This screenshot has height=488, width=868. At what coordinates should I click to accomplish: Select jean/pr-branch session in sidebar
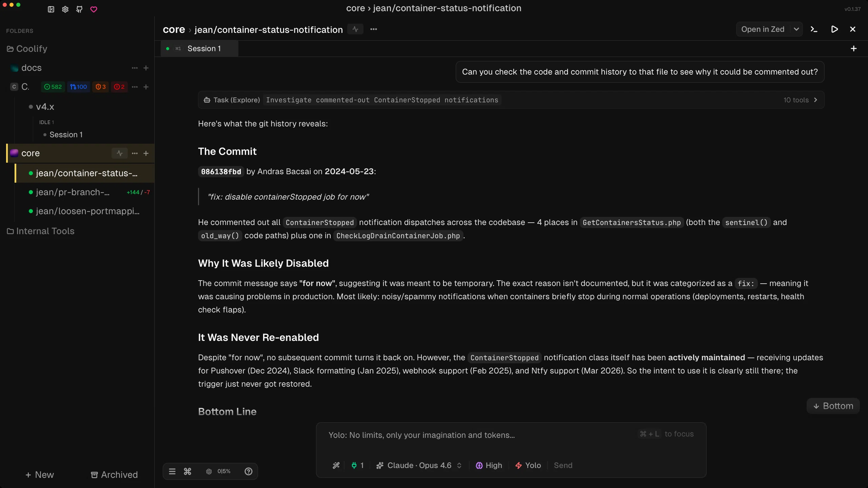tap(72, 192)
